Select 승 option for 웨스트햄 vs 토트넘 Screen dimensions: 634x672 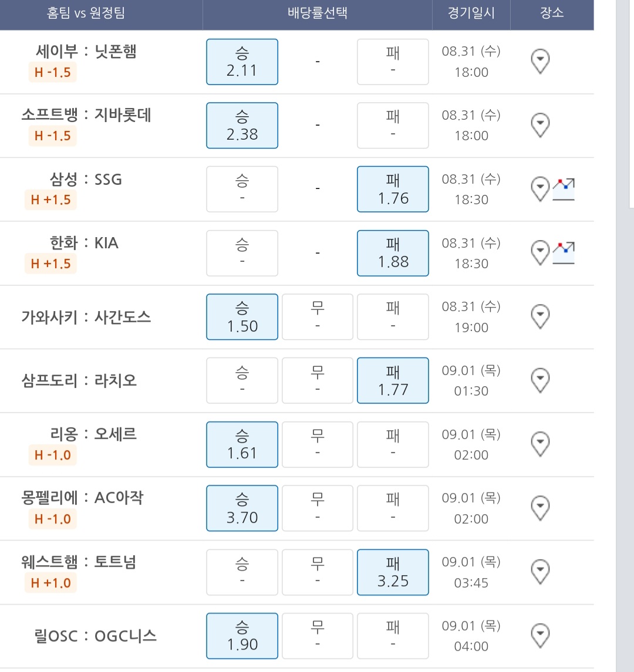point(242,572)
